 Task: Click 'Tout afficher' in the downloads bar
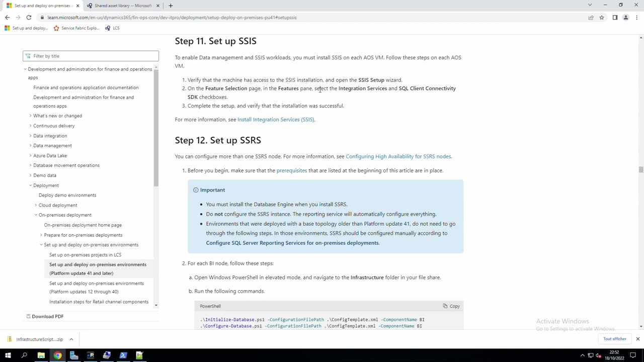coord(615,339)
